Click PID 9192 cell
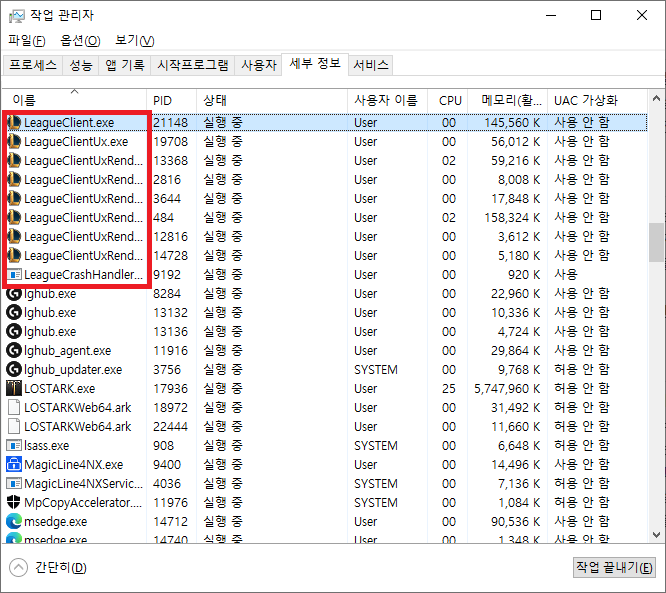Screen dimensions: 666x593 point(167,275)
